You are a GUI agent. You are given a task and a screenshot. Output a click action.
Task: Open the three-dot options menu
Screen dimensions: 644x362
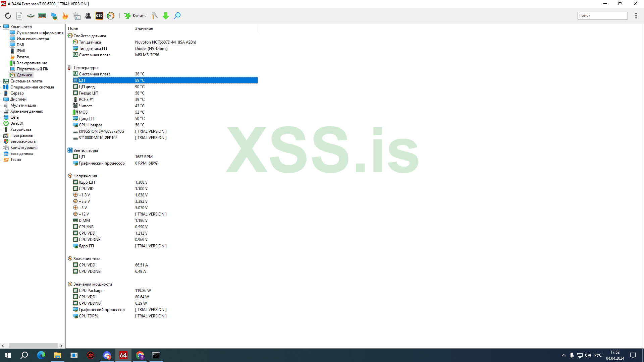[x=636, y=16]
